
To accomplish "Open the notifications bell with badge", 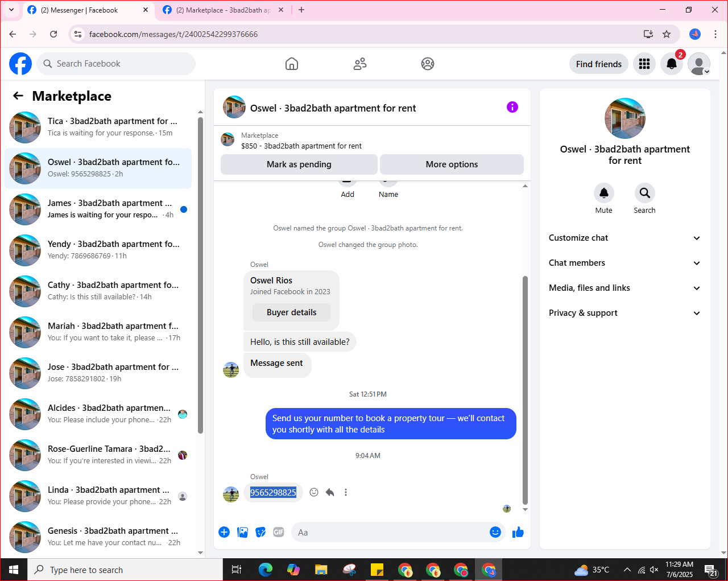I will pos(672,64).
